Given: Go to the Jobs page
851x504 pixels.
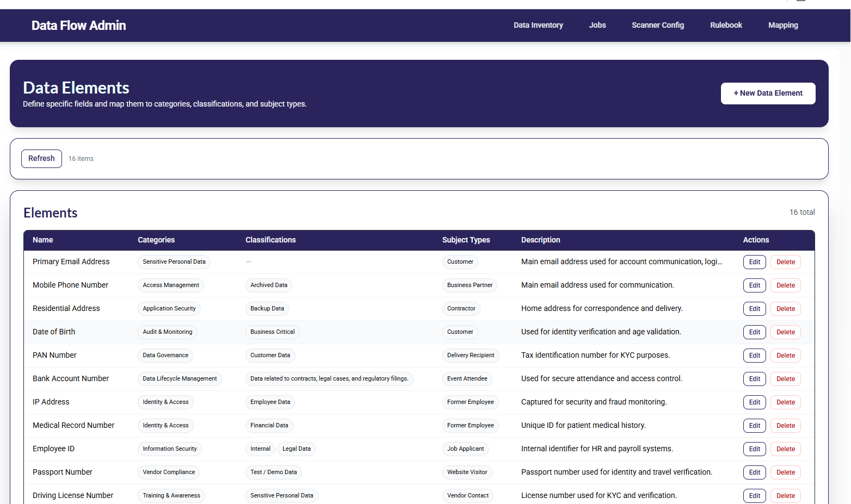Looking at the screenshot, I should click(597, 25).
